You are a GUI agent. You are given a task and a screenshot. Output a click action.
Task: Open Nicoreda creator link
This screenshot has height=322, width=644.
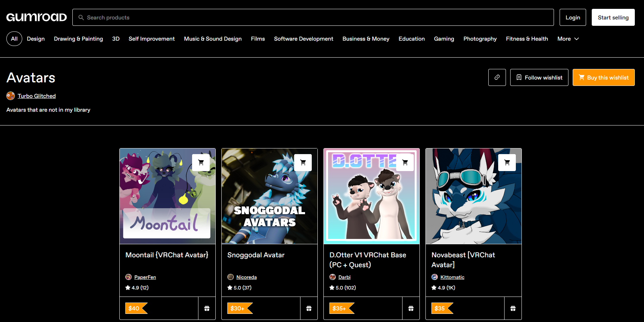pos(246,277)
